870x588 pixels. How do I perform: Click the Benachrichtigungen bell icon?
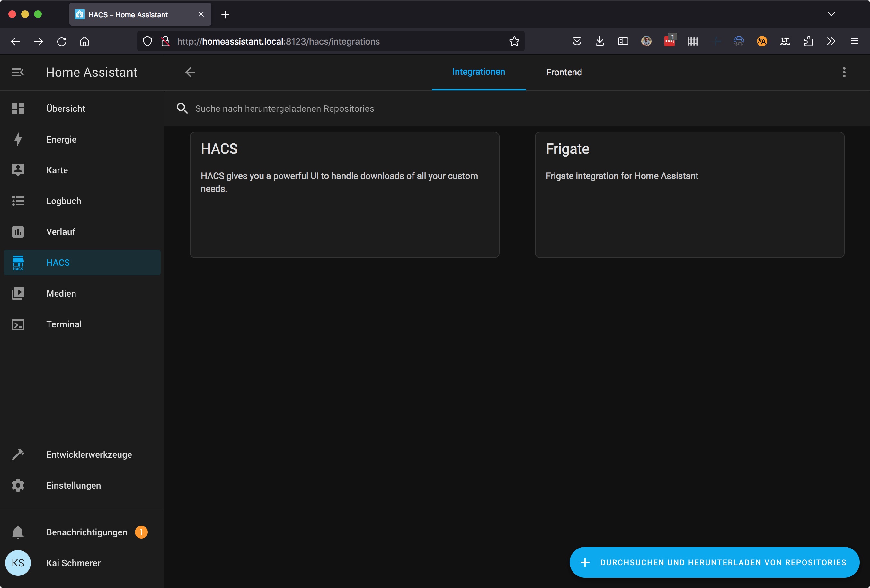click(18, 532)
